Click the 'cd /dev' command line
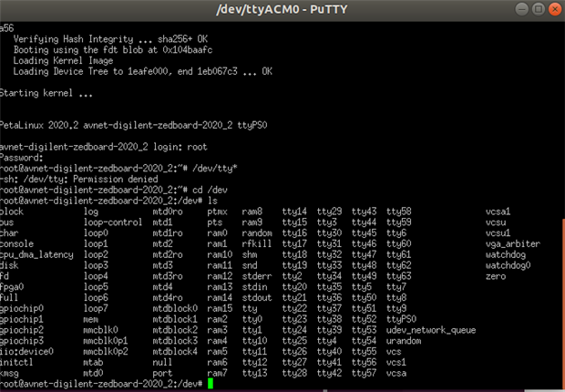This screenshot has width=565, height=392. point(114,190)
